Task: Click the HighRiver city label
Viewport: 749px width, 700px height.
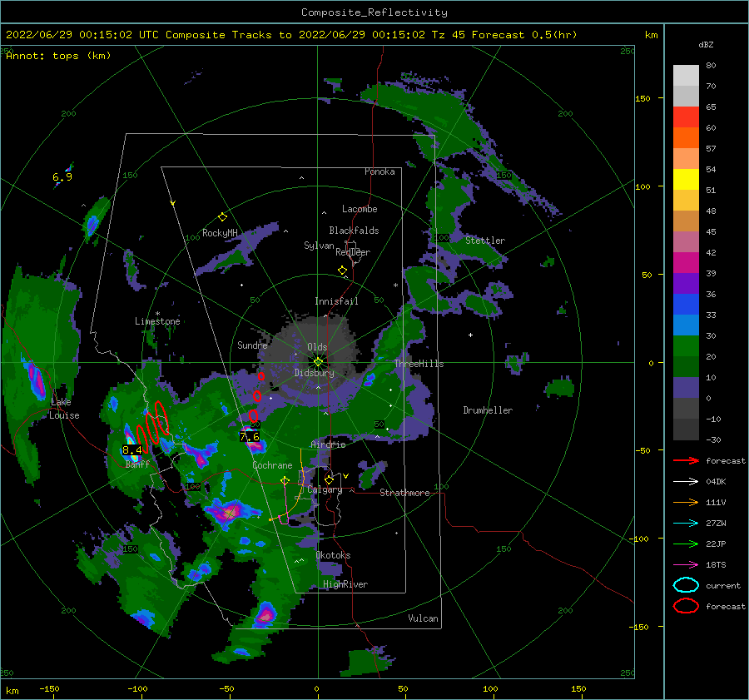Action: [x=345, y=584]
